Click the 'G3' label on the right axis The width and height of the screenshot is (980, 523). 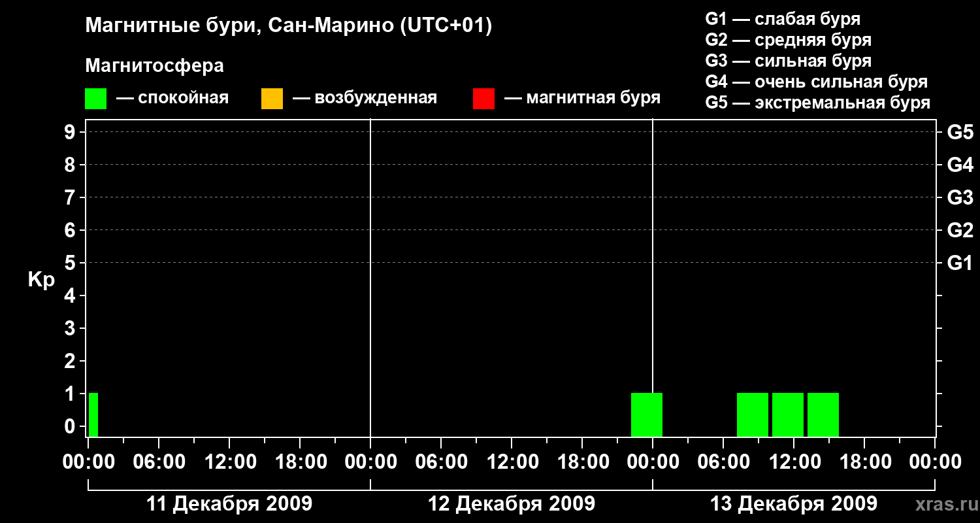[x=960, y=198]
